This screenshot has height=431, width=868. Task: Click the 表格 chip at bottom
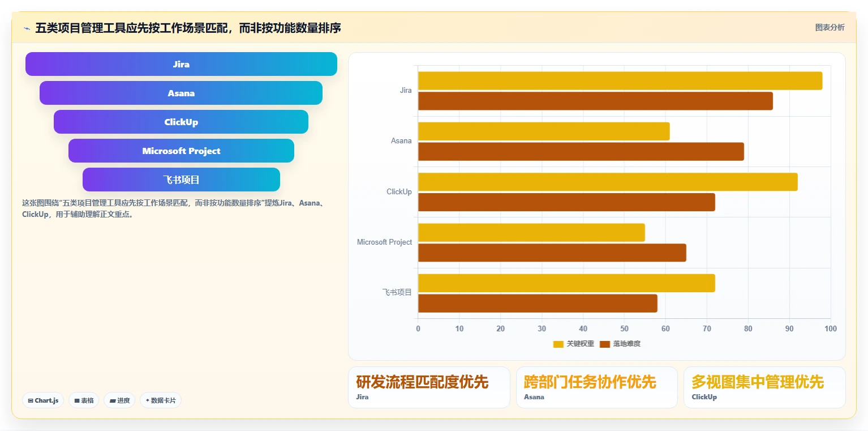coord(84,400)
